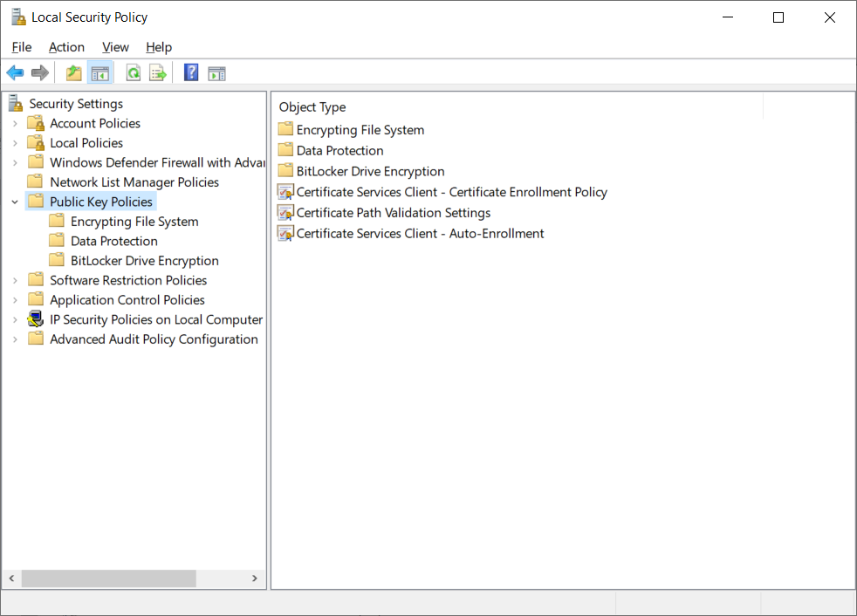
Task: Click the locked folder icon beside Account Policies
Action: pos(36,123)
